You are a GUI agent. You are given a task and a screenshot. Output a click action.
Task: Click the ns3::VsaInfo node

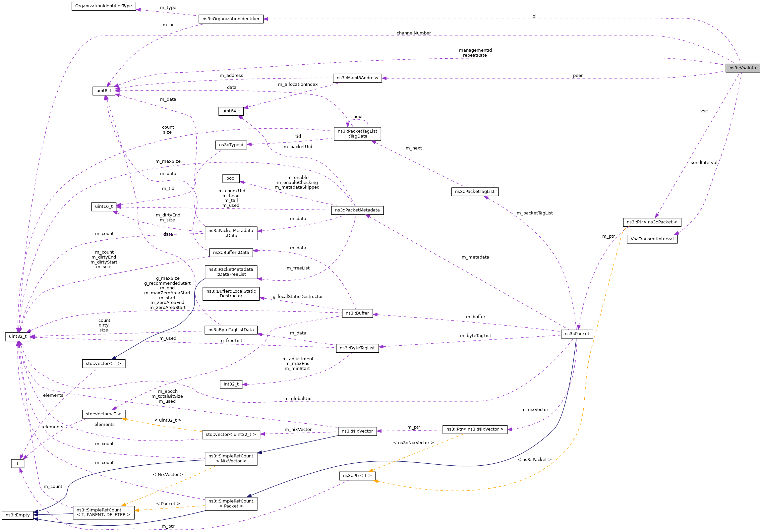(742, 68)
